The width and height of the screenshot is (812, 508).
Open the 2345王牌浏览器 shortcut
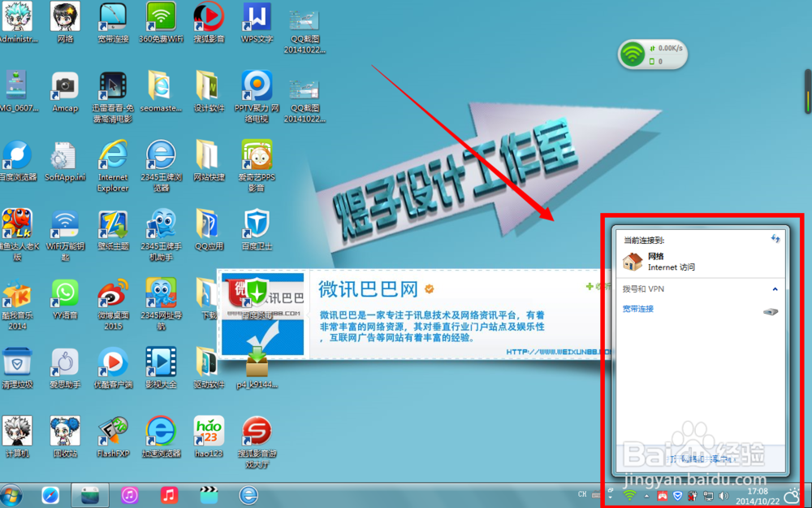point(161,166)
